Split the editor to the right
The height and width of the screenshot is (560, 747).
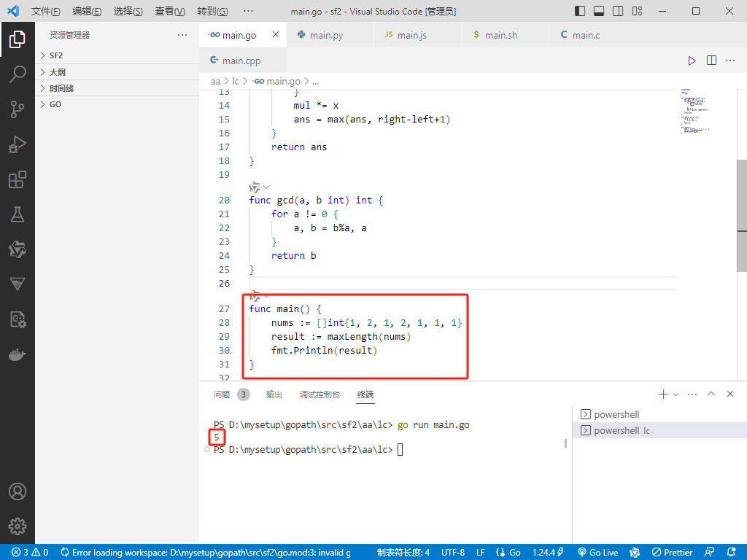pyautogui.click(x=711, y=61)
